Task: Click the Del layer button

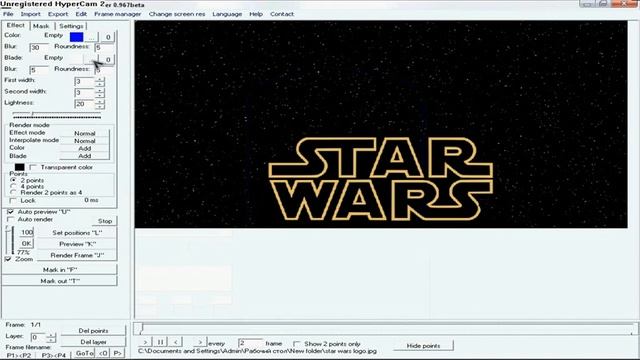Action: 93,342
